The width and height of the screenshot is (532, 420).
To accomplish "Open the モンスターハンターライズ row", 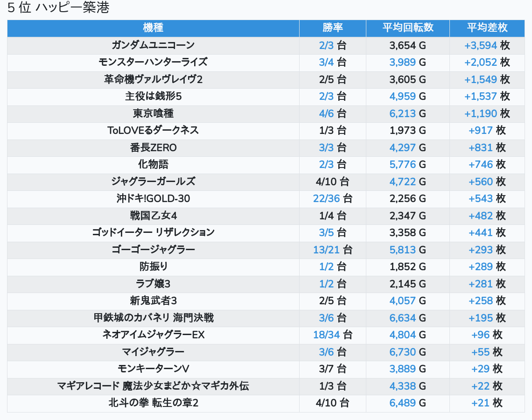I will coord(153,62).
